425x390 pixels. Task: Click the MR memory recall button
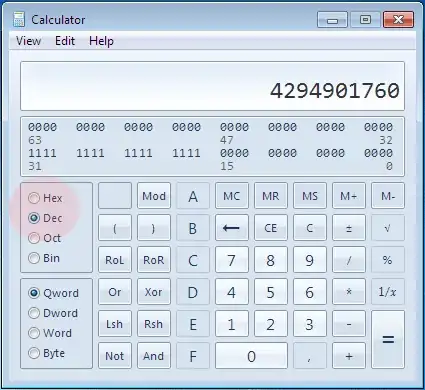271,196
